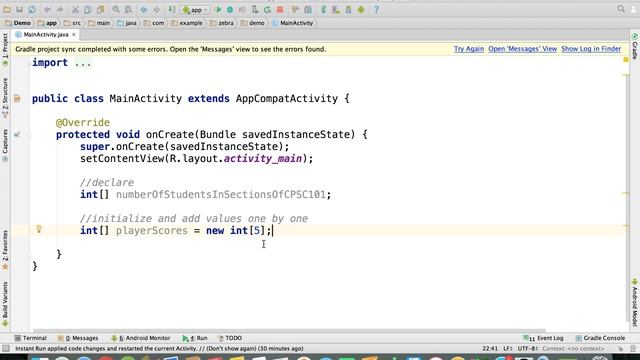The height and width of the screenshot is (360, 640).
Task: Open the TODO tool window
Action: 230,338
